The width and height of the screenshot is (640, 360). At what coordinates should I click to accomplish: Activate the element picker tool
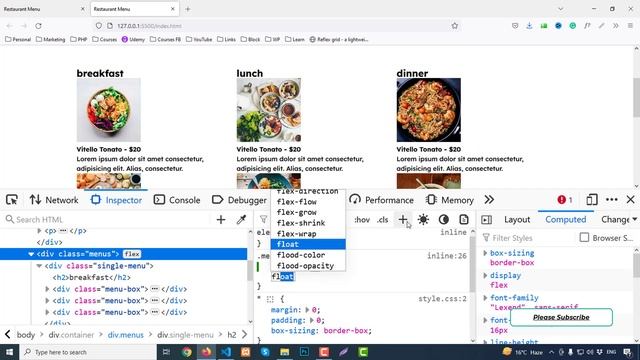click(12, 200)
